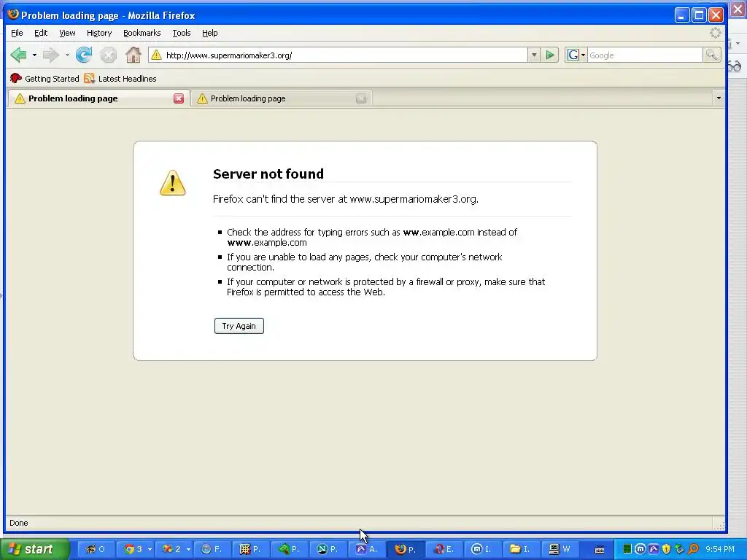
Task: Reload the page with the refresh icon
Action: pos(84,55)
